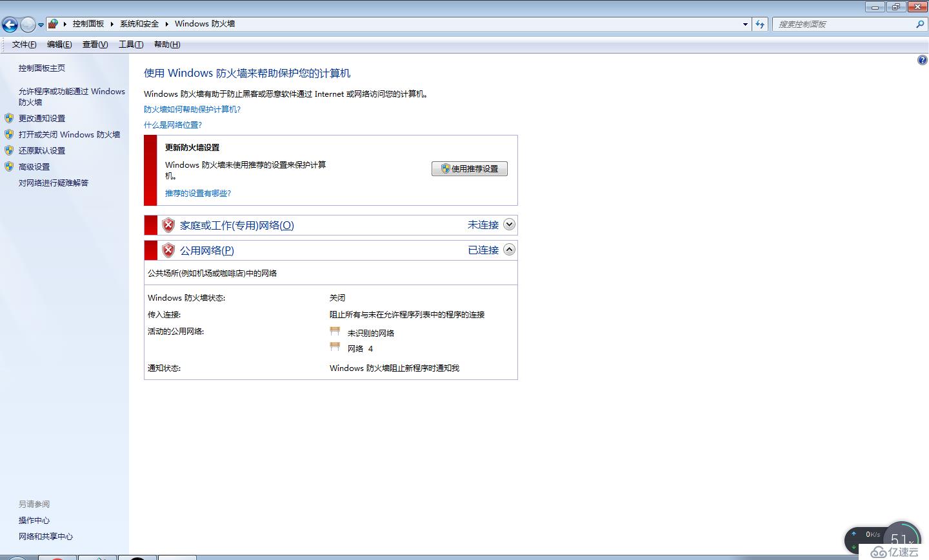Image resolution: width=929 pixels, height=560 pixels.
Task: Select Windows 防火墙 breadcrumb
Action: click(205, 24)
